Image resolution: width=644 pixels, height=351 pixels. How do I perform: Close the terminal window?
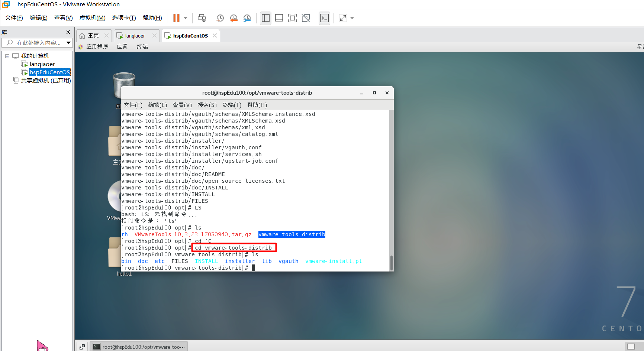tap(387, 93)
